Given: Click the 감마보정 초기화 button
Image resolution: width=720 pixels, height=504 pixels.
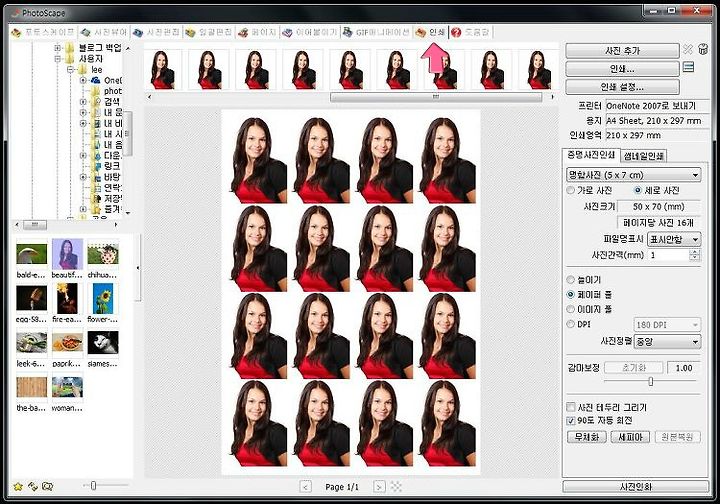Looking at the screenshot, I should click(x=634, y=368).
